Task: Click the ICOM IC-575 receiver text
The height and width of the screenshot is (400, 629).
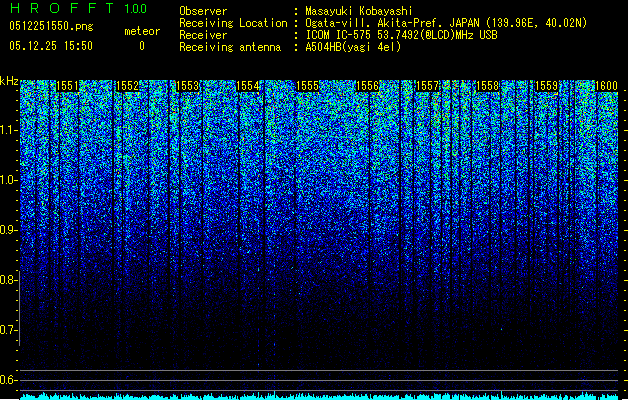Action: (401, 35)
